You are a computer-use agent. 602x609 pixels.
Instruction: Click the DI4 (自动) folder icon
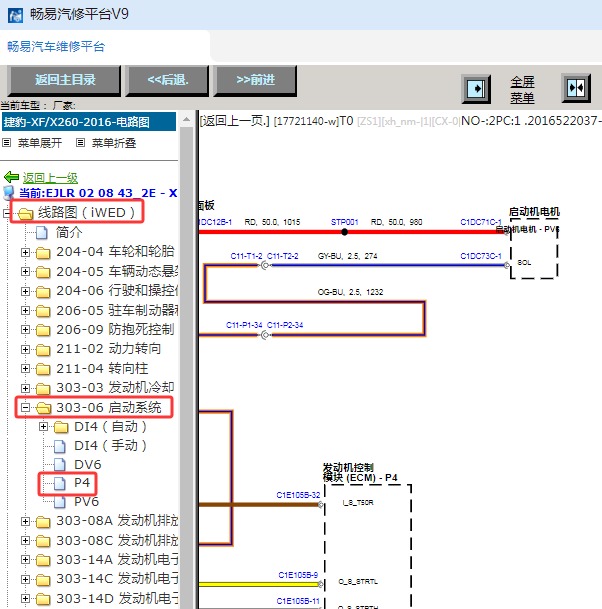[x=61, y=427]
